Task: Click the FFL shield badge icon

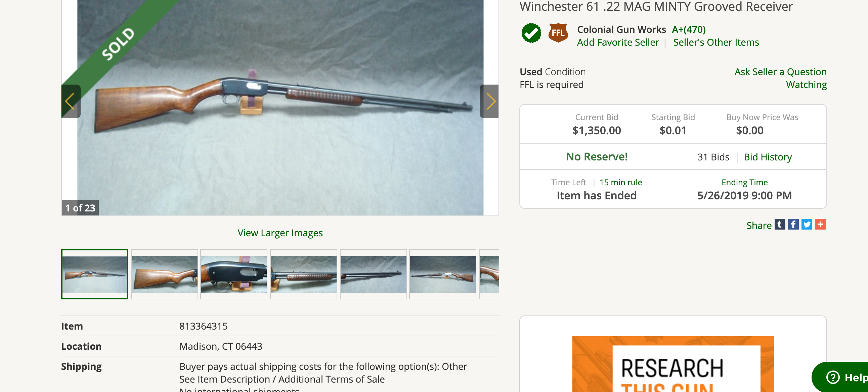Action: [558, 33]
